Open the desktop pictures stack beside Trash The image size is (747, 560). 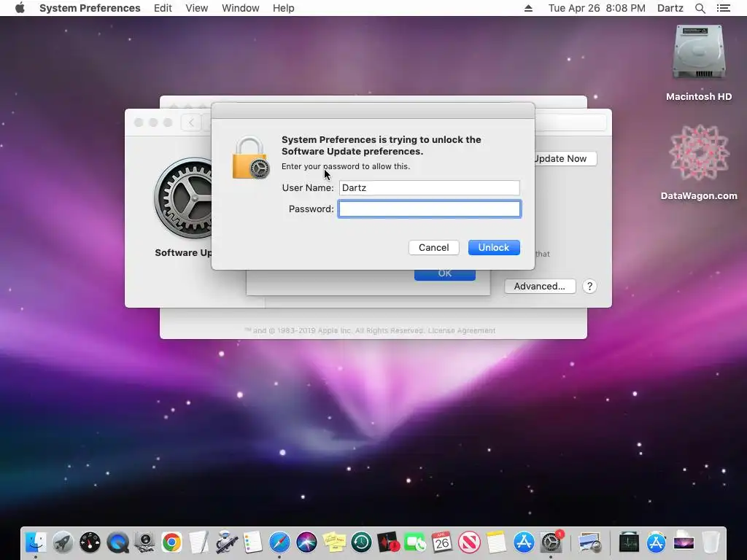[683, 542]
